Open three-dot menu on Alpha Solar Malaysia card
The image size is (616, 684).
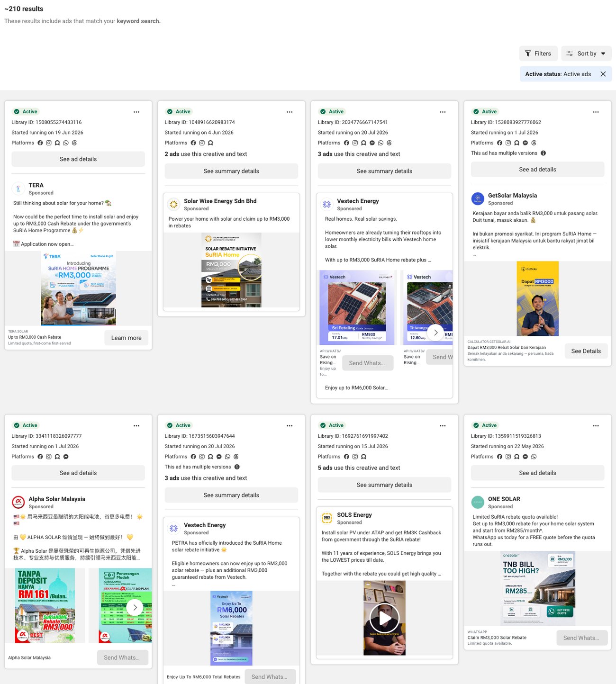pyautogui.click(x=136, y=426)
